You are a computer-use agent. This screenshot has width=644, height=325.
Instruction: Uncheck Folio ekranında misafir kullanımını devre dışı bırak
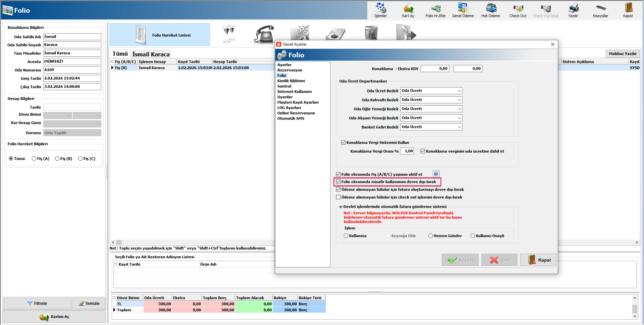(338, 182)
